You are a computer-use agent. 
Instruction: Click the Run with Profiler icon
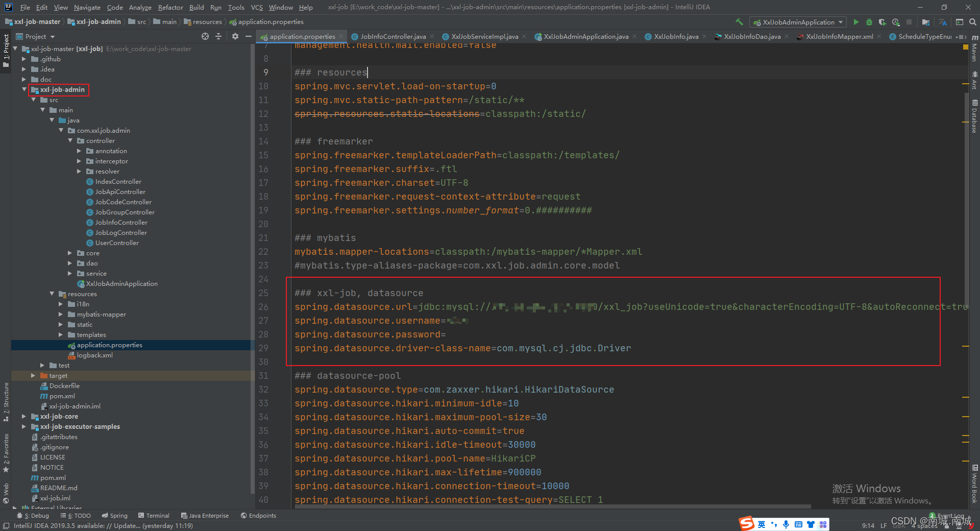click(x=896, y=22)
